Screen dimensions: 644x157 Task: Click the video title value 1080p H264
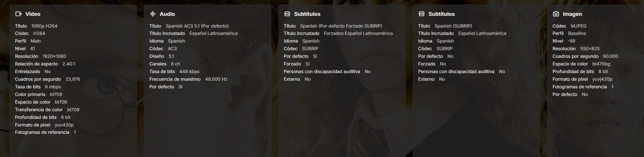coord(44,26)
